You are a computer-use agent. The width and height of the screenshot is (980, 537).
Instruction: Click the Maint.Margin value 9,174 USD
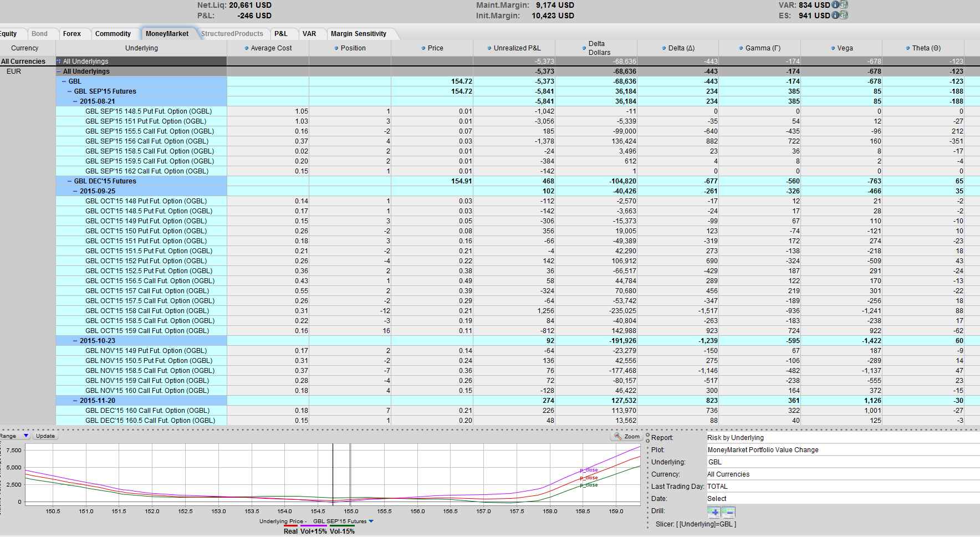[555, 5]
